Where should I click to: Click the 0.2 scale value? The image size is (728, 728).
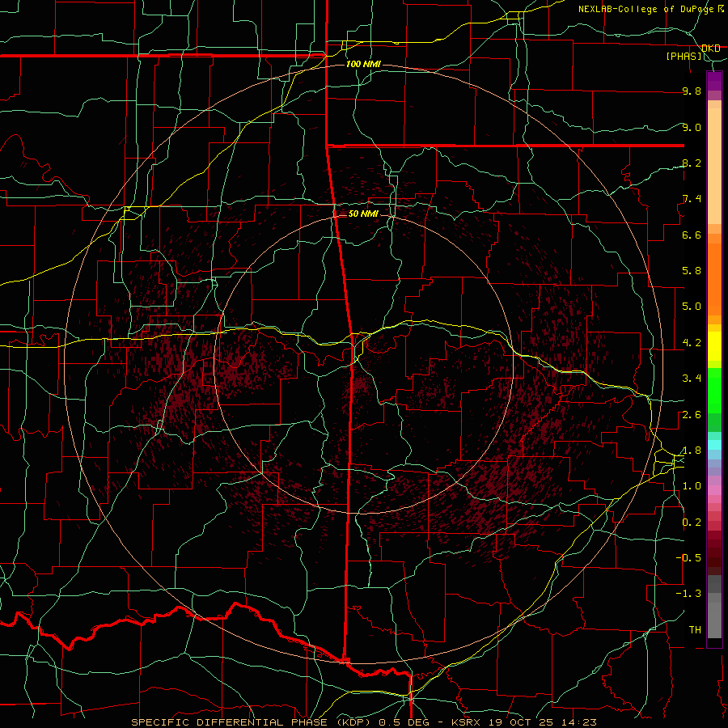pyautogui.click(x=692, y=523)
